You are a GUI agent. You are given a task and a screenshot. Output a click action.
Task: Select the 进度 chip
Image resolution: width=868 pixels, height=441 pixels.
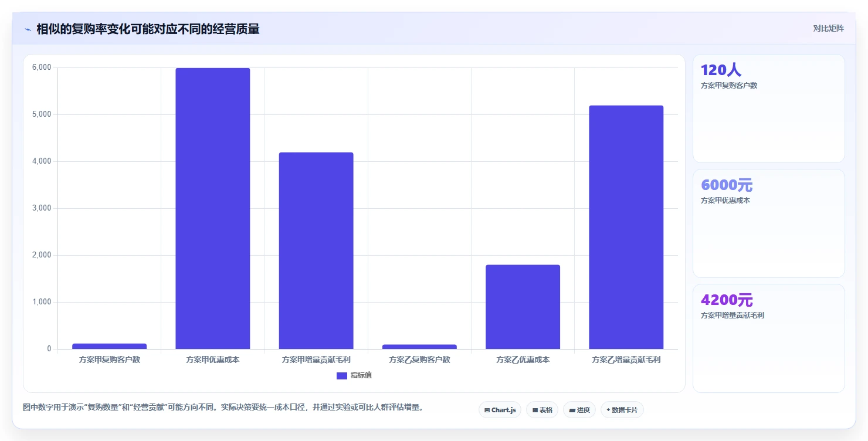579,410
